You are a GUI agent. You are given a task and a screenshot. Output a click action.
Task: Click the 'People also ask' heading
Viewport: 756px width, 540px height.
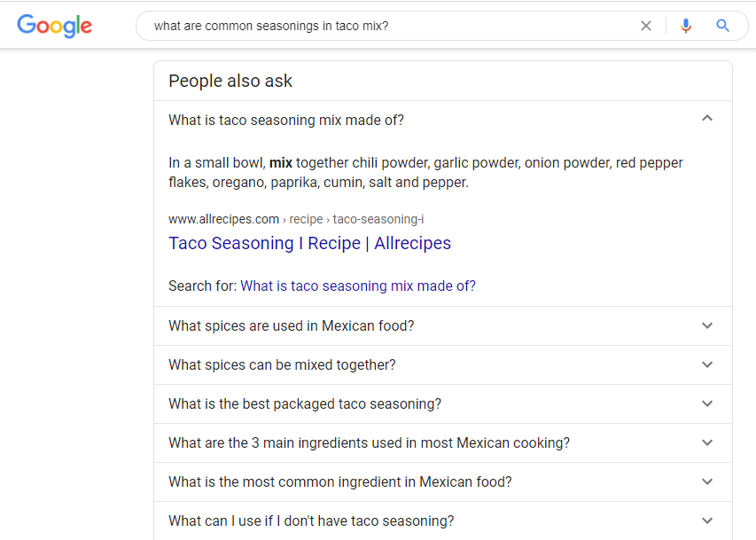point(230,82)
